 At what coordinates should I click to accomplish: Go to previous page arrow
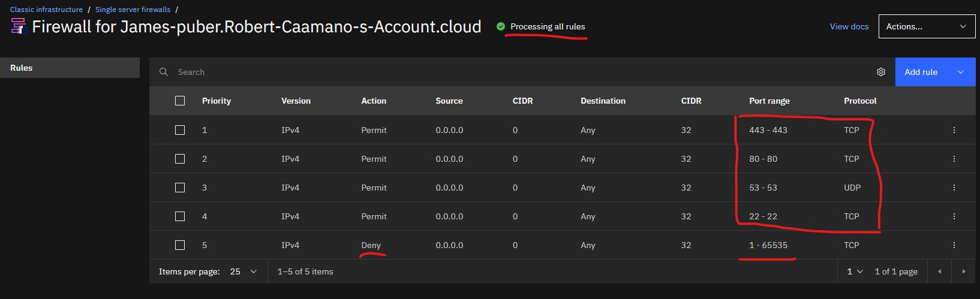[939, 271]
